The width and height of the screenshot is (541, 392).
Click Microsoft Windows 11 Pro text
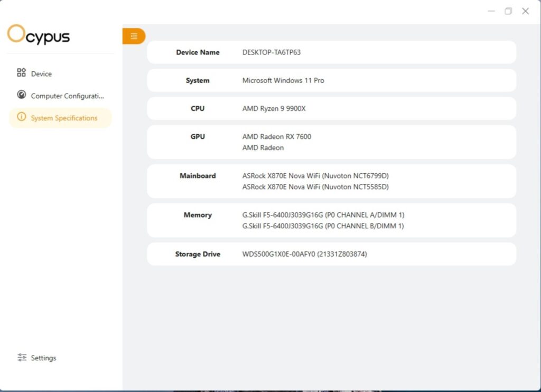[x=283, y=80]
